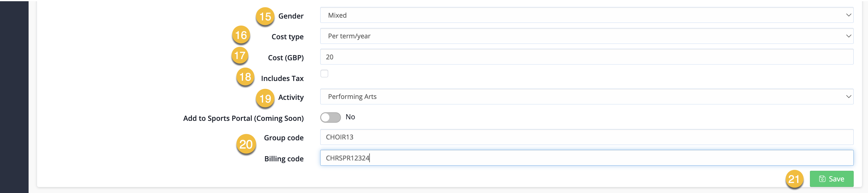Click the yellow number 21 badge
This screenshot has width=868, height=193.
pos(794,179)
